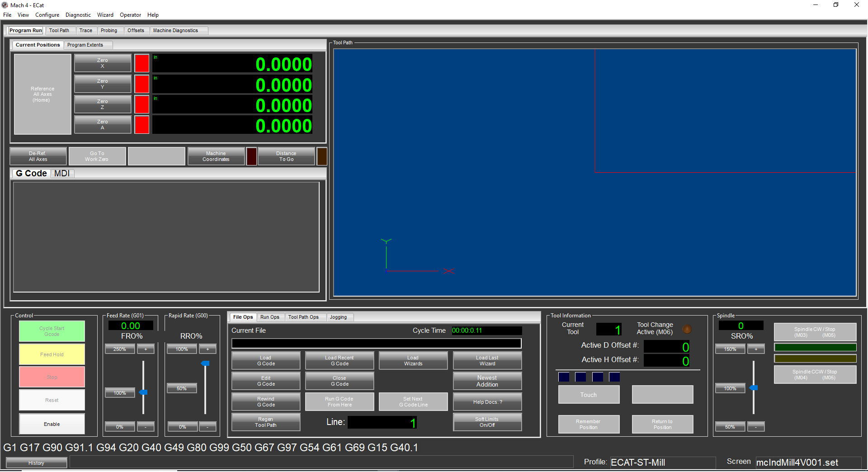Click the Tool Change Active LED

pos(687,329)
